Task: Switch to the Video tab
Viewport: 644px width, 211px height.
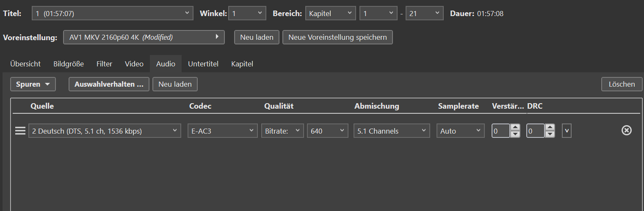Action: (134, 64)
